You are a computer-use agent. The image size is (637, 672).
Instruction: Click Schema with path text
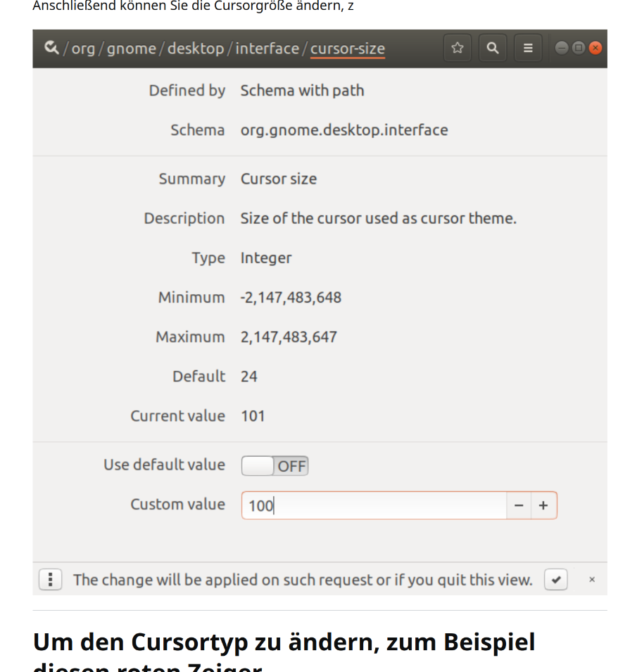point(302,91)
